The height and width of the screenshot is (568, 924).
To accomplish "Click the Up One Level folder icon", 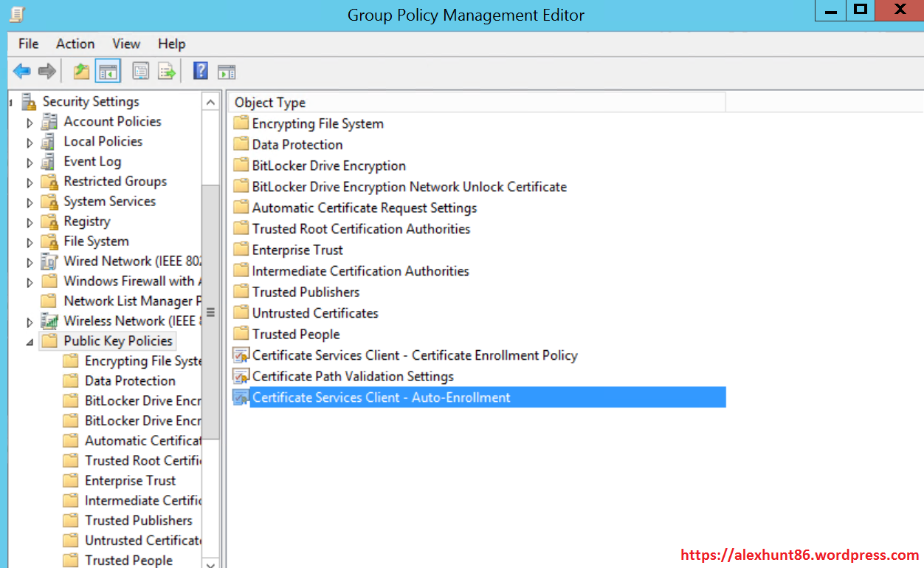I will [x=81, y=72].
